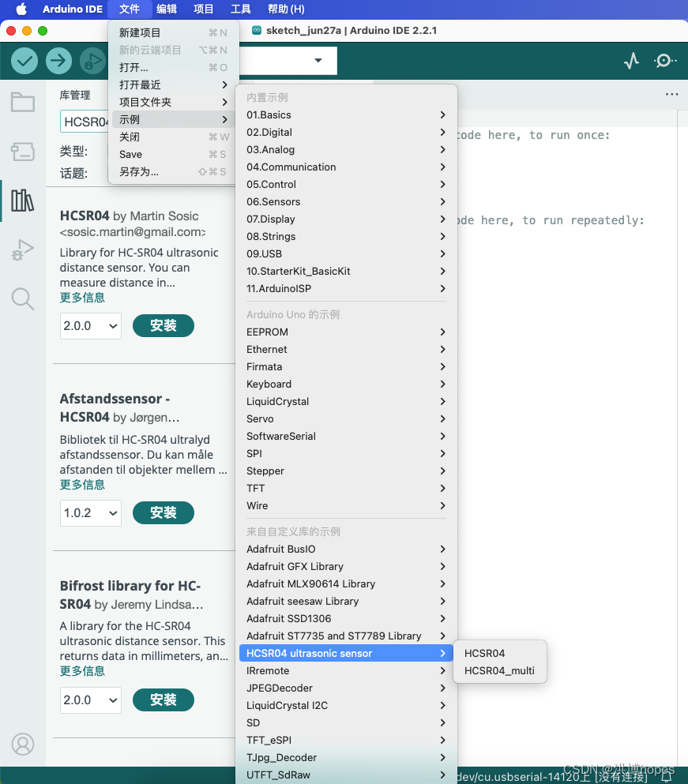Install the Afstandssensor HCSR04 library
Image resolution: width=688 pixels, height=784 pixels.
164,513
